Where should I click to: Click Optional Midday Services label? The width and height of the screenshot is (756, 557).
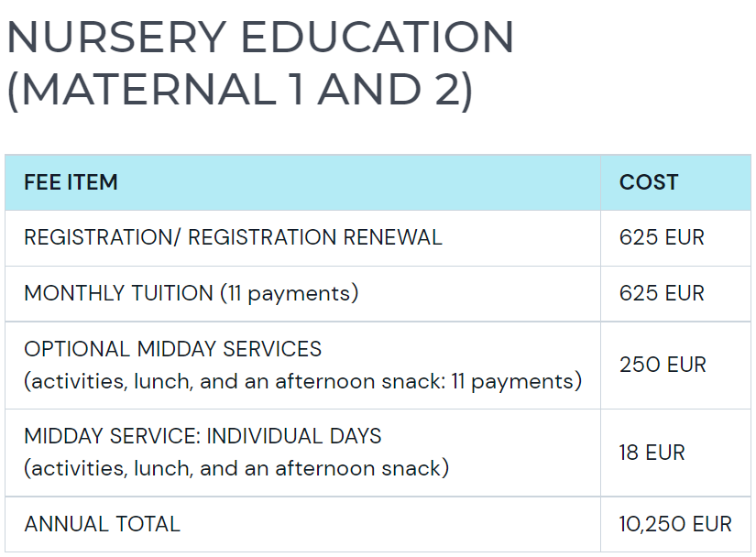pyautogui.click(x=172, y=349)
